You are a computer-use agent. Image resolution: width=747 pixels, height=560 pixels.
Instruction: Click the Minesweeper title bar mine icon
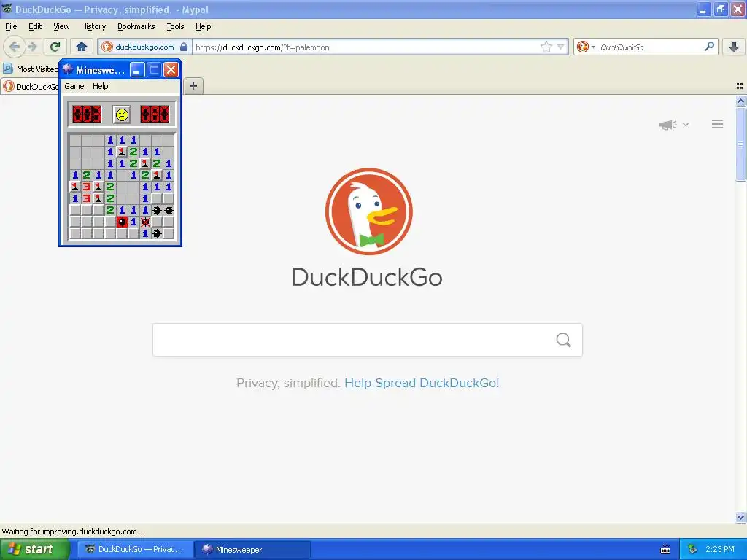[x=68, y=69]
